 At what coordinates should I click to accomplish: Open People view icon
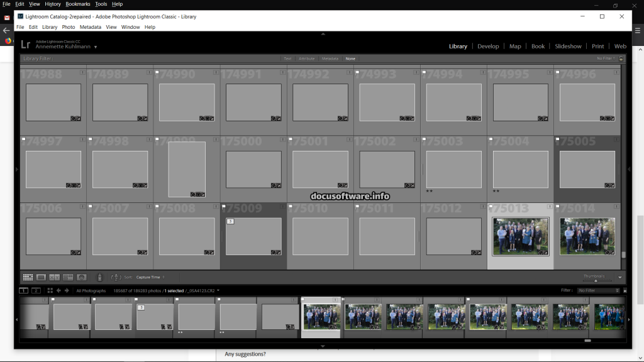pyautogui.click(x=81, y=277)
